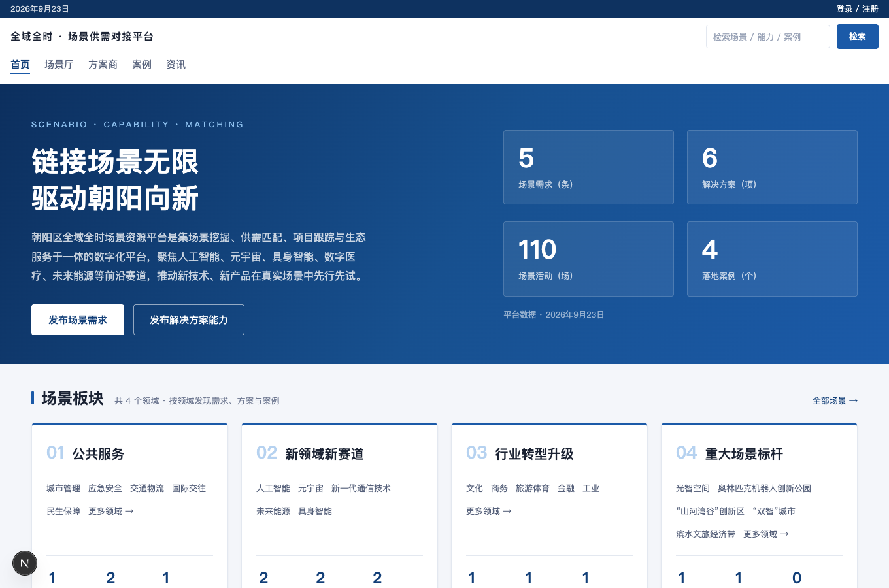The image size is (889, 588).
Task: Select the 光智空间 tag
Action: (x=693, y=489)
